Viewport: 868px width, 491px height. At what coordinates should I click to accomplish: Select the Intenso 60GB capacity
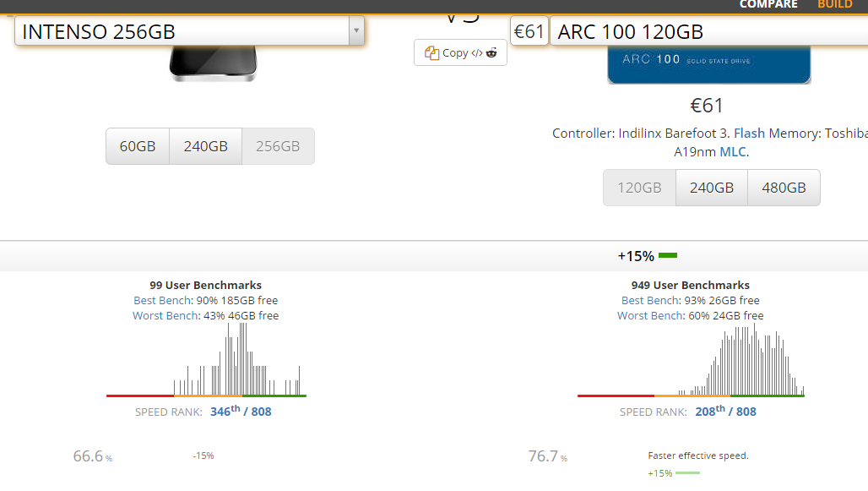(138, 146)
